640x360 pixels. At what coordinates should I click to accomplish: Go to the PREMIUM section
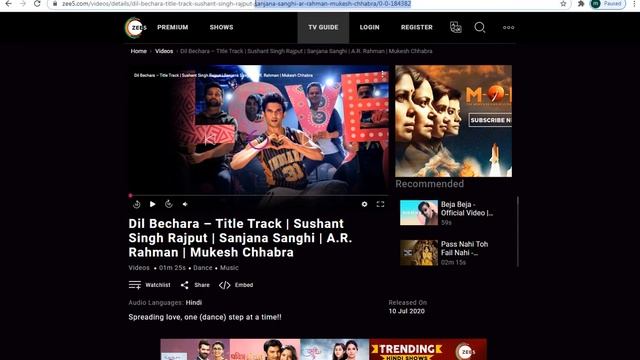173,27
